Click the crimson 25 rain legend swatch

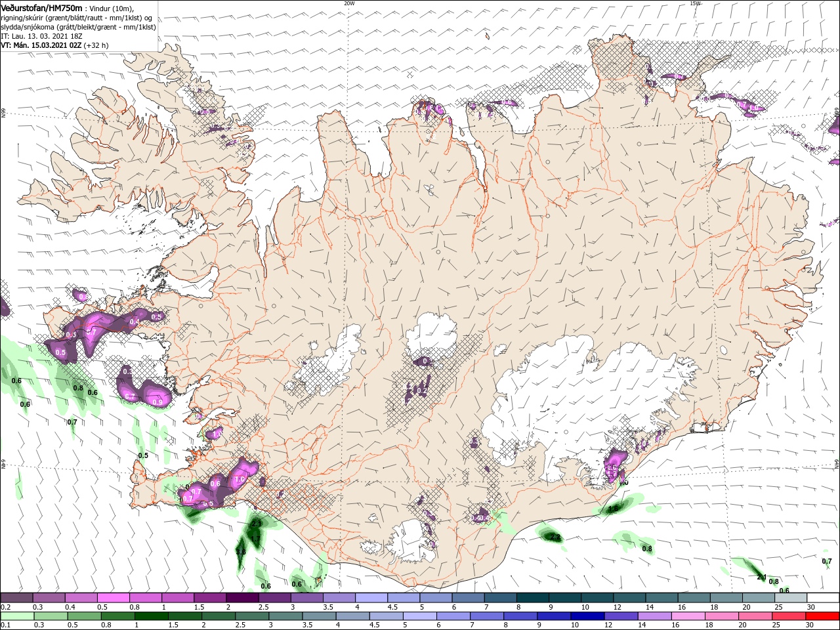click(787, 617)
